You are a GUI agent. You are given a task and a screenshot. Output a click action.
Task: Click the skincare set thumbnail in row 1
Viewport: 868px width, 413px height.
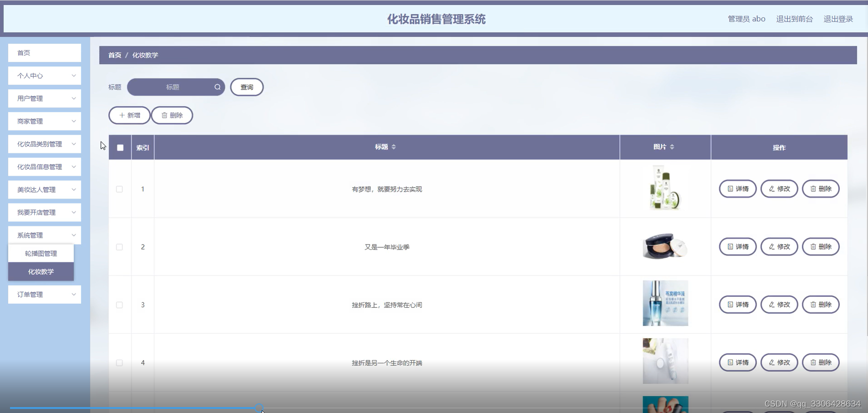(665, 188)
